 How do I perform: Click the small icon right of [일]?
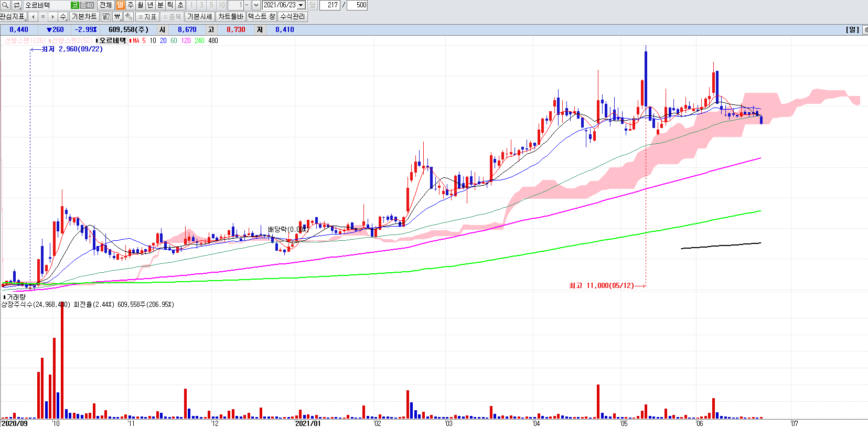[x=865, y=30]
